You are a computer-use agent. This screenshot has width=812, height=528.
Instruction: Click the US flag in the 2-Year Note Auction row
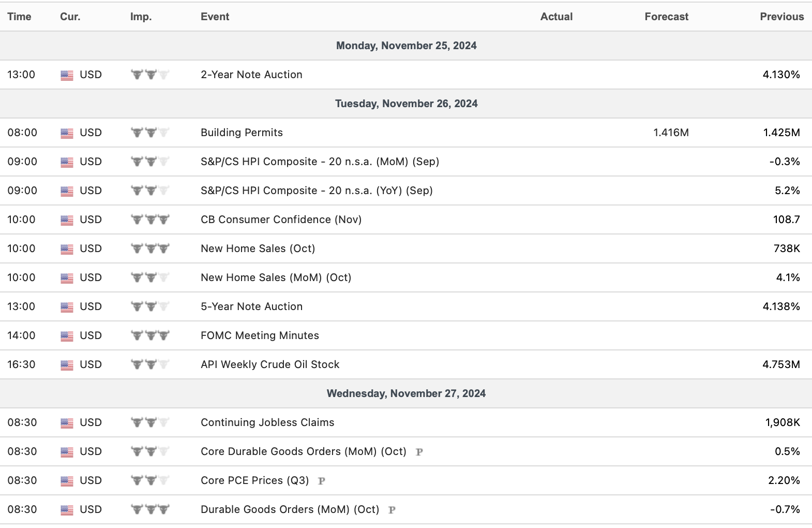[67, 75]
